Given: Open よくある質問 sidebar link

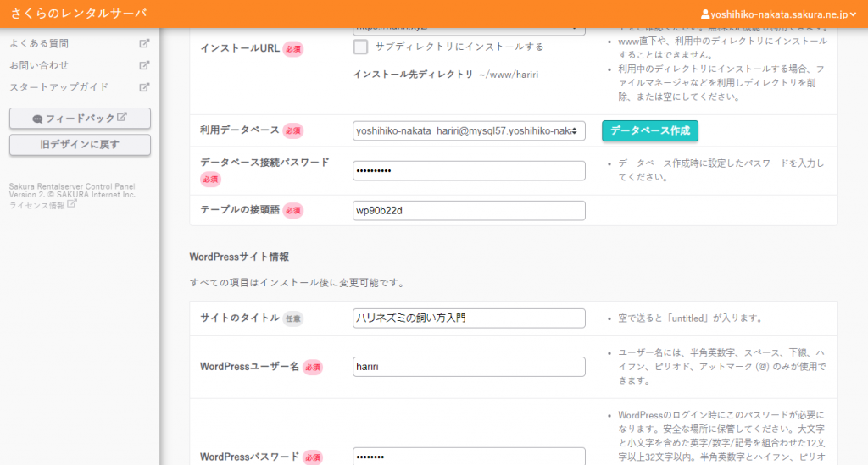Looking at the screenshot, I should (39, 43).
